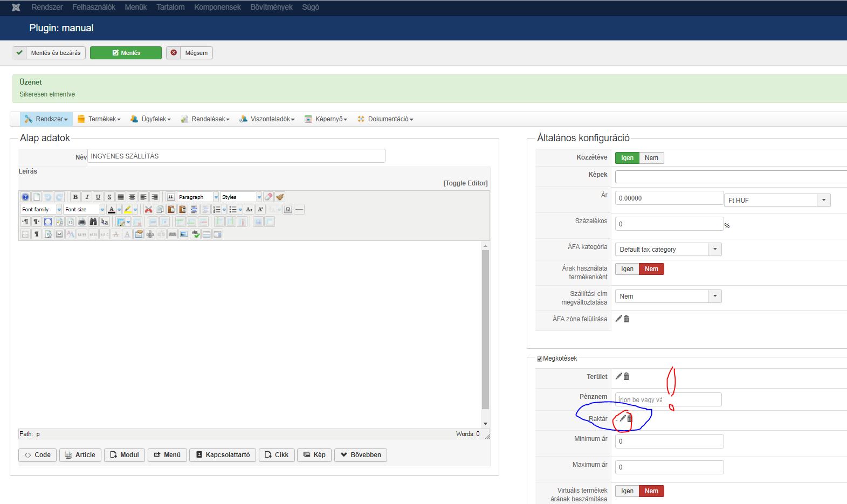The image size is (847, 504).
Task: Print the editor content
Action: [82, 222]
